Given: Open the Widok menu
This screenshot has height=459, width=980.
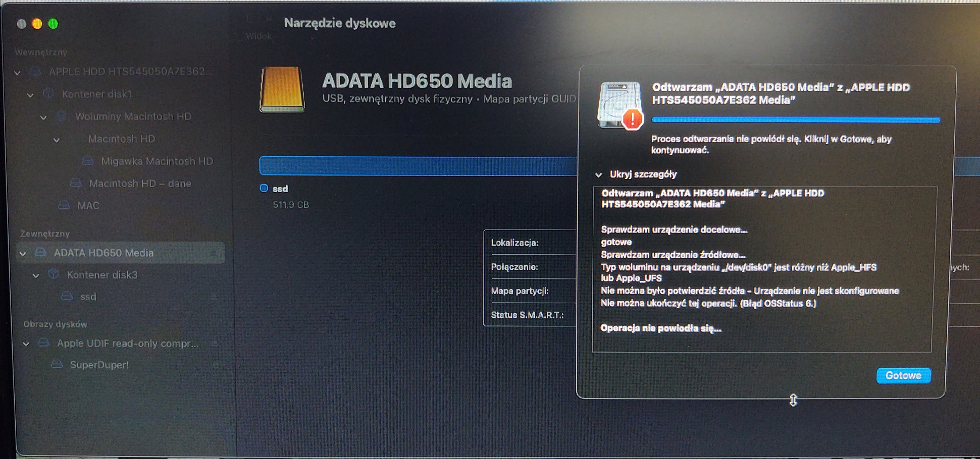Looking at the screenshot, I should pyautogui.click(x=258, y=36).
